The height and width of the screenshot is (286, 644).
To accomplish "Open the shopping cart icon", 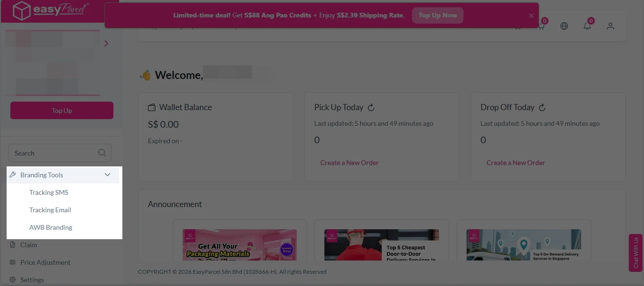I will point(541,26).
